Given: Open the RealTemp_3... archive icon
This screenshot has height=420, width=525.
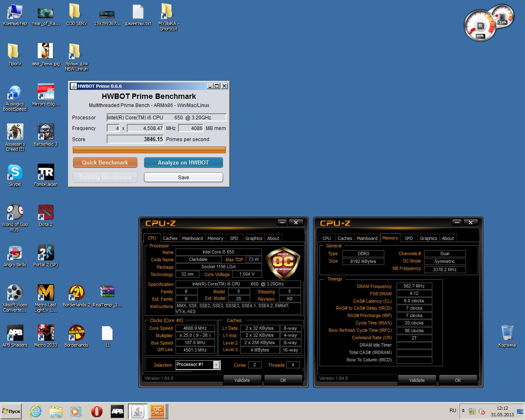Looking at the screenshot, I should coord(107,296).
